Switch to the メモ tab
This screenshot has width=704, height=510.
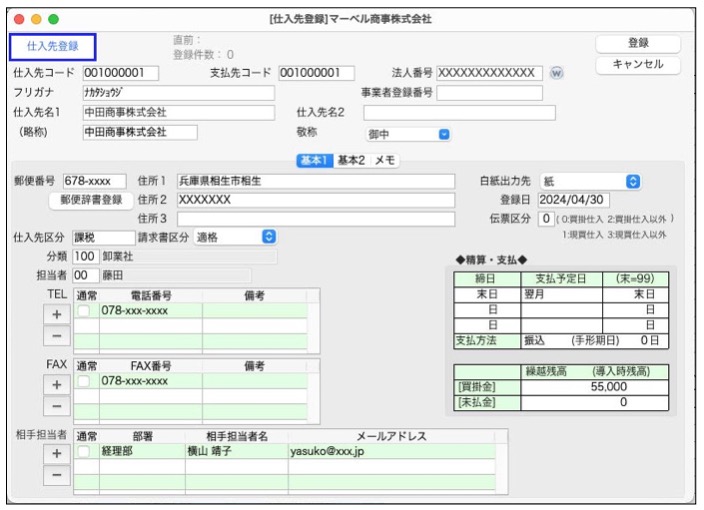pyautogui.click(x=385, y=160)
